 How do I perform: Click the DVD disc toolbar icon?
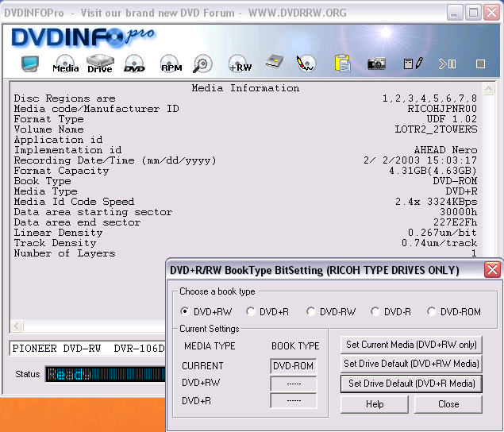(134, 64)
